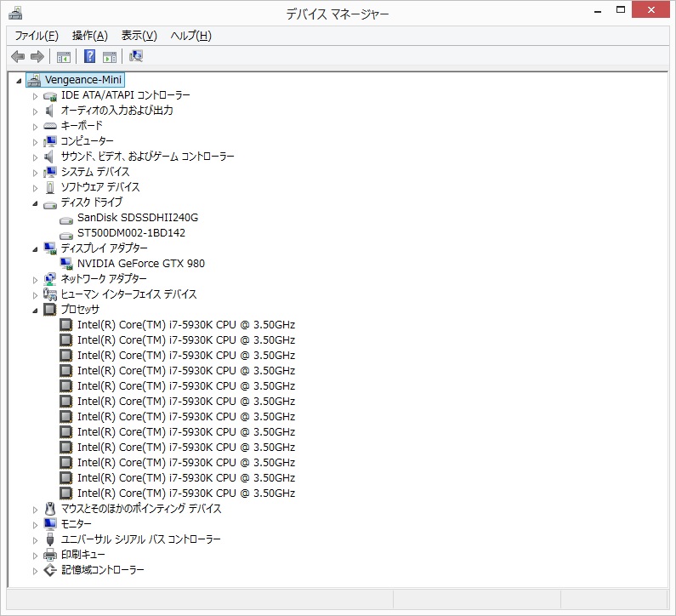
Task: Select ユニバーサル シリアル バス コントローラー label
Action: (140, 539)
